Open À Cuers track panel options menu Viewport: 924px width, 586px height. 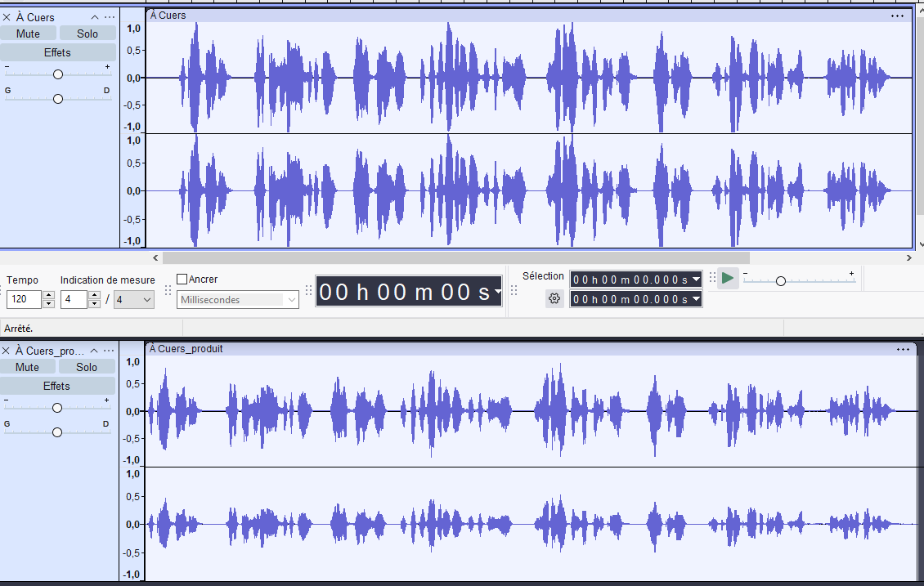109,17
